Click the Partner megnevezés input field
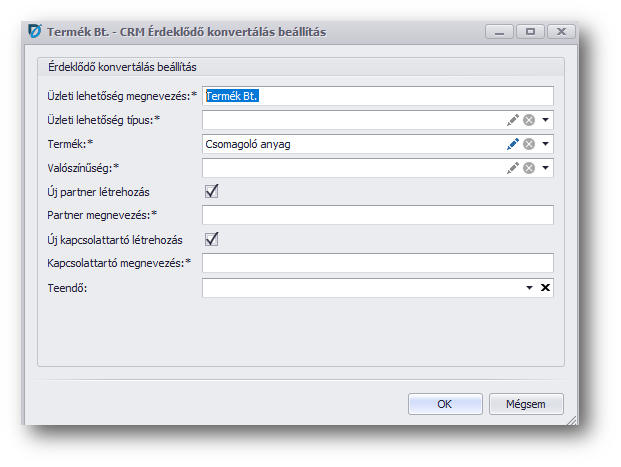This screenshot has width=621, height=467. [377, 215]
